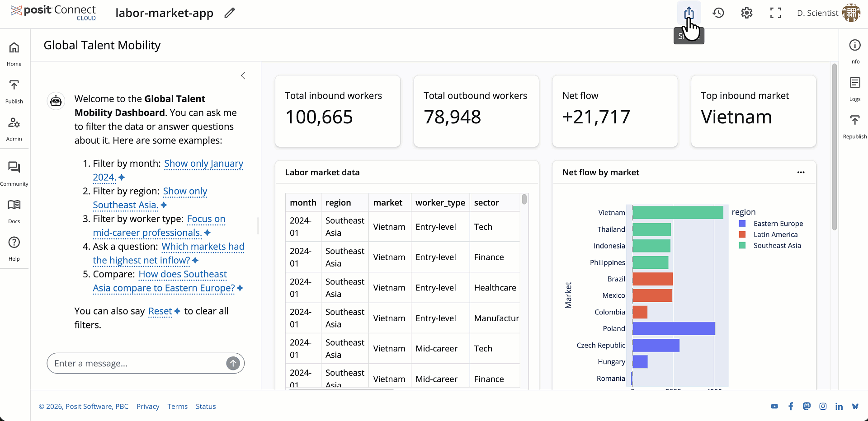Send message with the arrow button
The height and width of the screenshot is (421, 868).
(x=233, y=363)
